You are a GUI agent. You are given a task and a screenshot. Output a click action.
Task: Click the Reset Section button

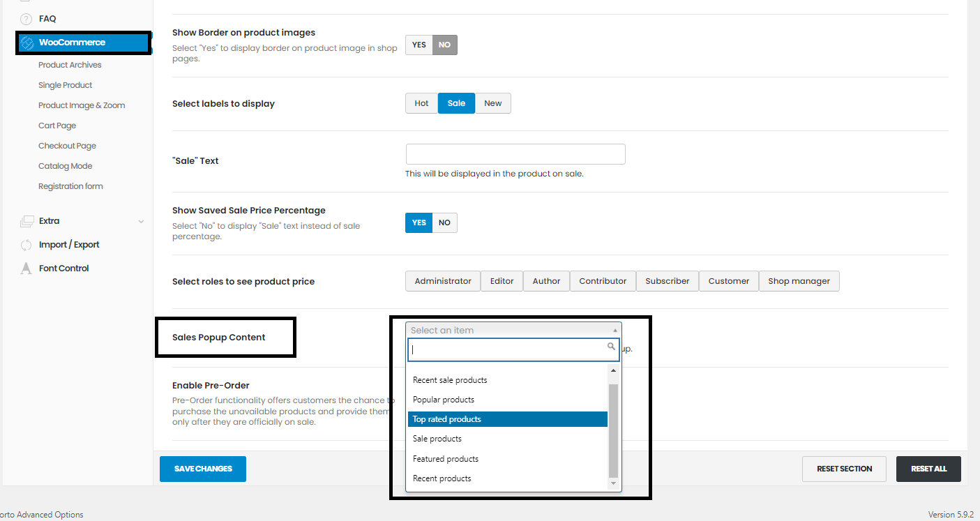coord(844,469)
